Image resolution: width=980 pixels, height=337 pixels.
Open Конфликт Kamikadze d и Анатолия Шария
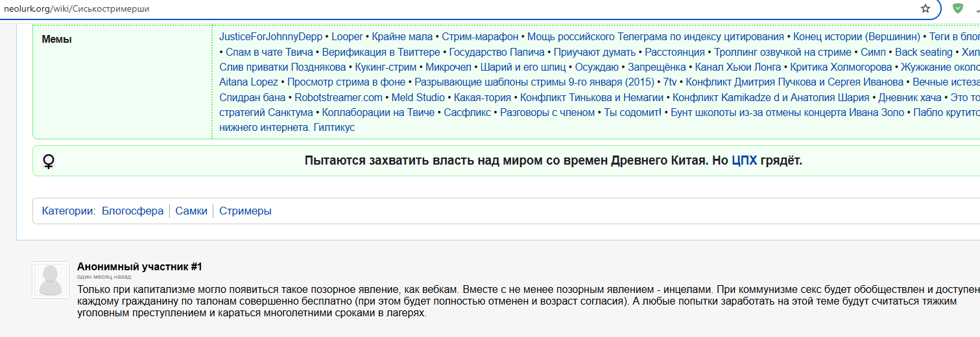pos(771,98)
